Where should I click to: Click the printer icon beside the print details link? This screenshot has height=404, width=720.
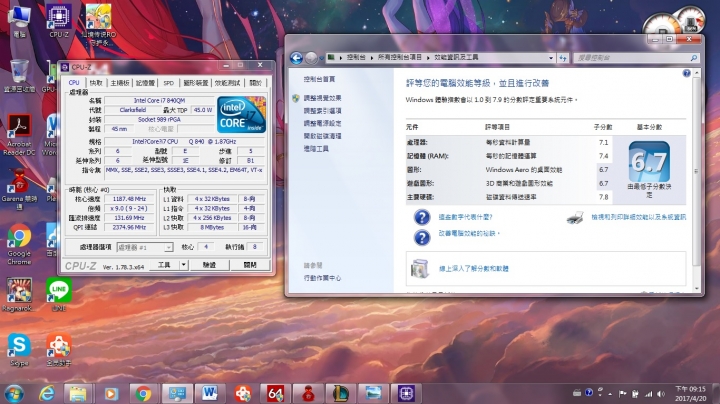[x=575, y=218]
